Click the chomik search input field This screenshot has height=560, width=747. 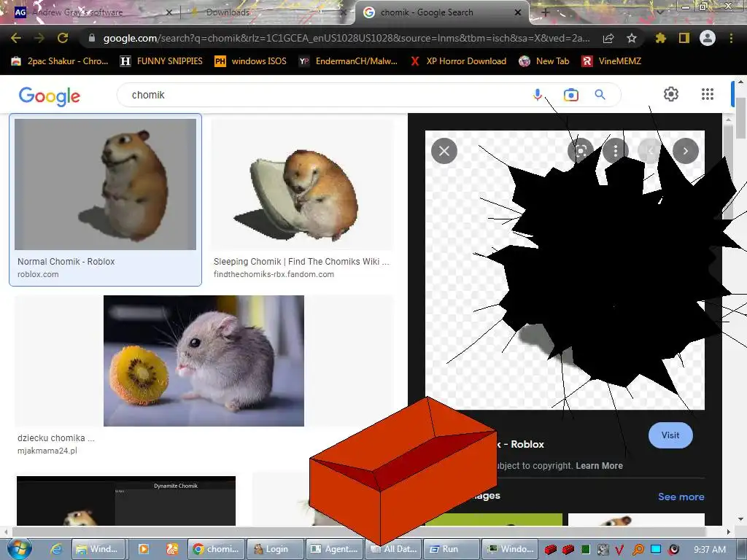pos(324,95)
